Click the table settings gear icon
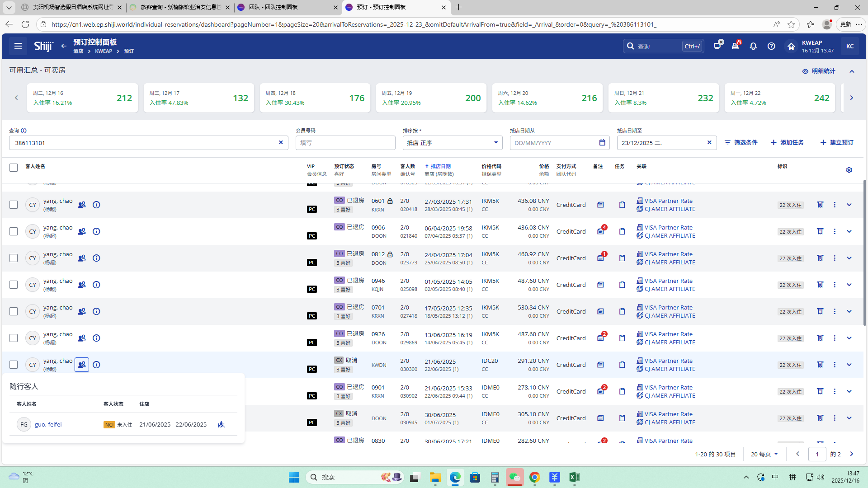Screen dimensions: 868x488 click(x=849, y=170)
